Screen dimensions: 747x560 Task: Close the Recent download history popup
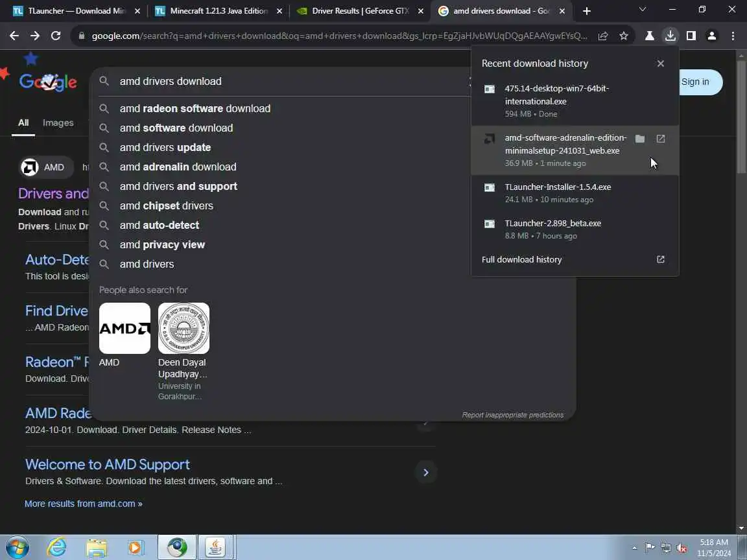pyautogui.click(x=660, y=64)
